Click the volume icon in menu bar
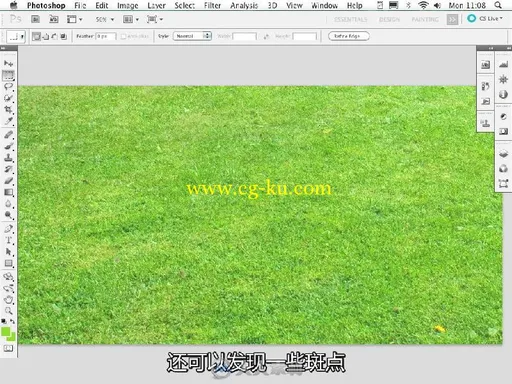 tap(438, 5)
